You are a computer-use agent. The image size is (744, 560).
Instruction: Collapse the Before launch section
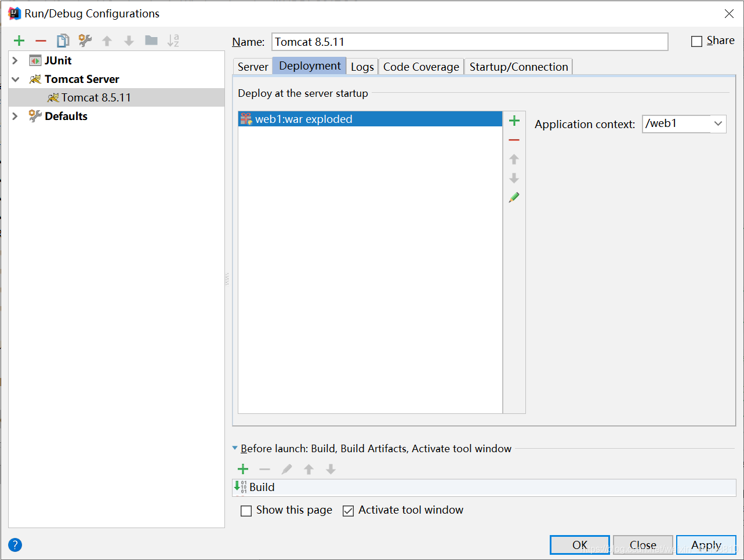(x=235, y=448)
